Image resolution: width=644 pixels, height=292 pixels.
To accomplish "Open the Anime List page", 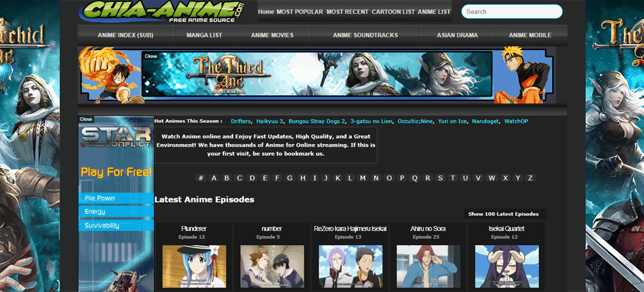I will [x=434, y=12].
